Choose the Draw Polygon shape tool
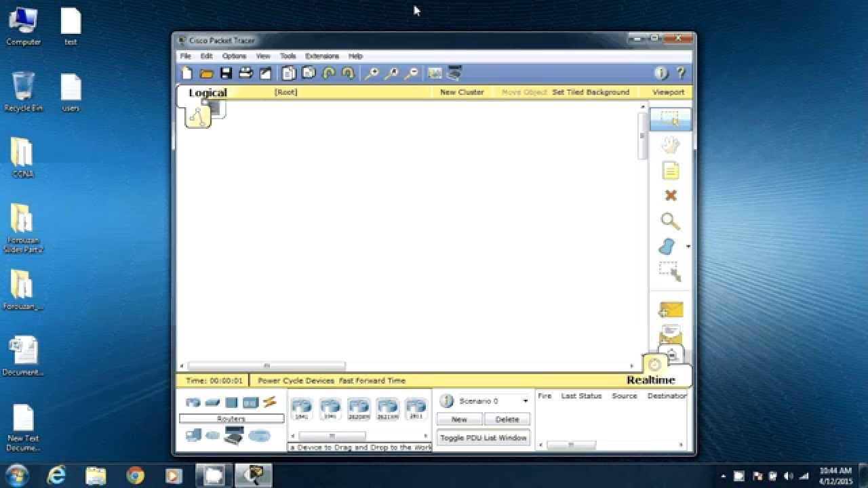The height and width of the screenshot is (488, 868). (x=667, y=246)
